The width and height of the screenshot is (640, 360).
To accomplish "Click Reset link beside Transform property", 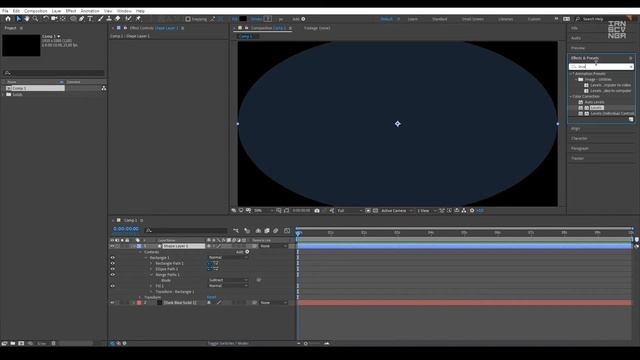I will [211, 297].
